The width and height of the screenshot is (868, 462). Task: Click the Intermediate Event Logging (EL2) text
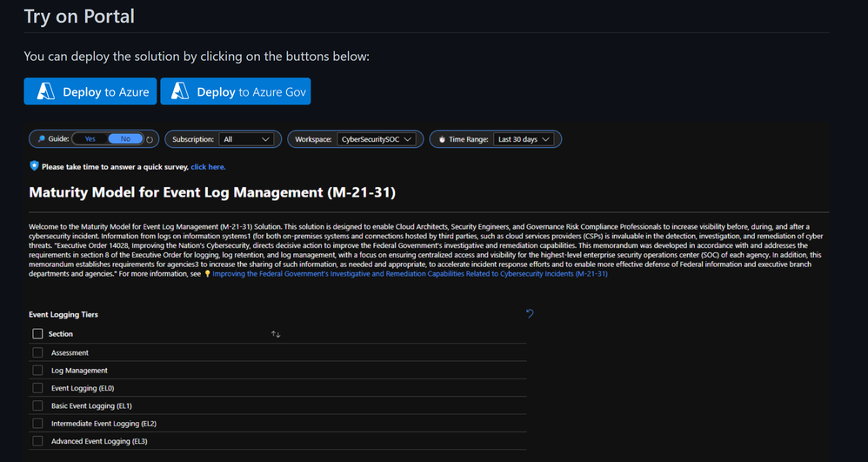(103, 424)
